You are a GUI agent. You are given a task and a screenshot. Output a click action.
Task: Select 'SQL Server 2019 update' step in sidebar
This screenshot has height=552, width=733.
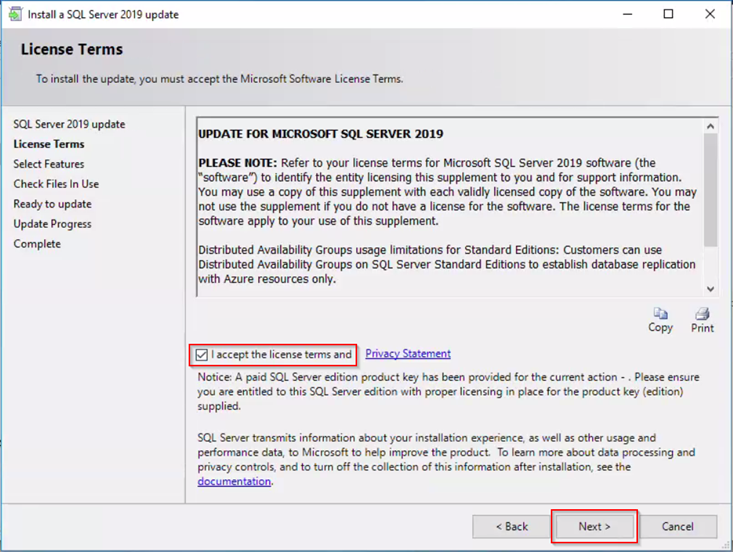tap(69, 124)
